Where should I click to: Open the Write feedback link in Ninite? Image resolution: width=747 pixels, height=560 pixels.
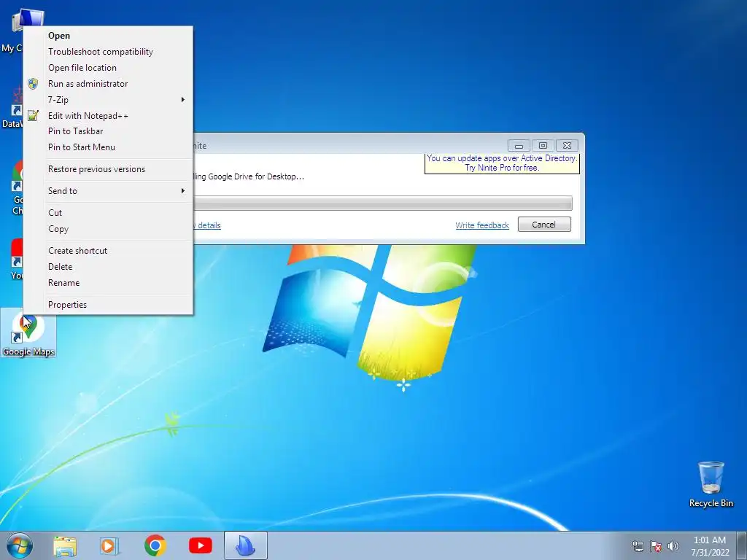[482, 225]
